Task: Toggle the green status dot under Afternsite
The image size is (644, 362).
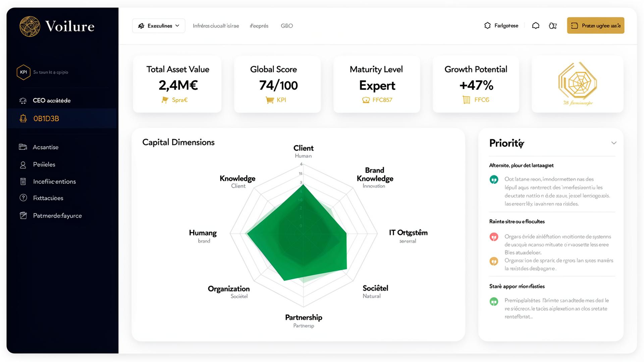Action: [494, 180]
